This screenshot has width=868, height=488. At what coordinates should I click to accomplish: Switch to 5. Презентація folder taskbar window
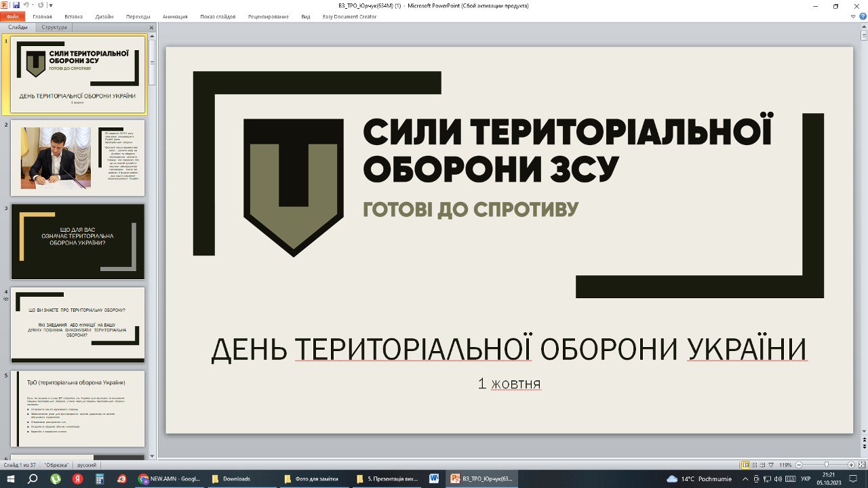[387, 479]
